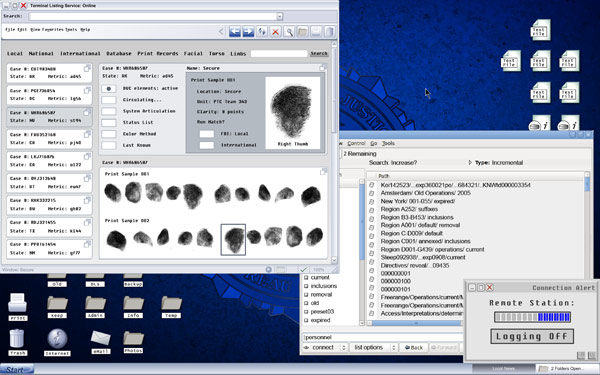Open the email envelope desktop icon
The image size is (600, 375).
click(101, 342)
